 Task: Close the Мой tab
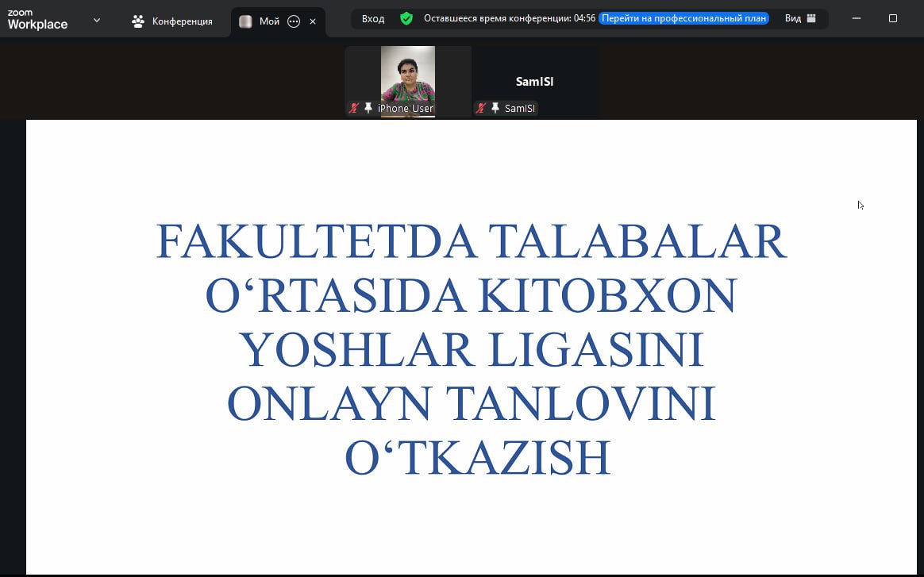(x=310, y=22)
